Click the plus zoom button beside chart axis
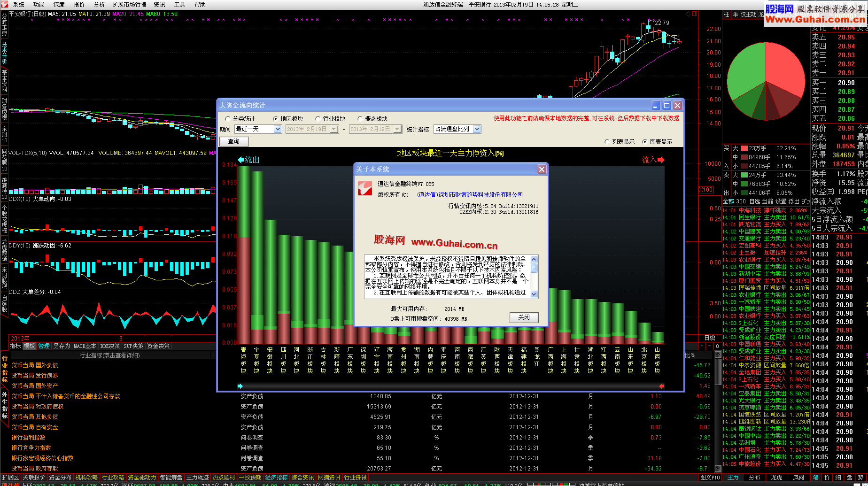This screenshot has height=486, width=868. (702, 346)
